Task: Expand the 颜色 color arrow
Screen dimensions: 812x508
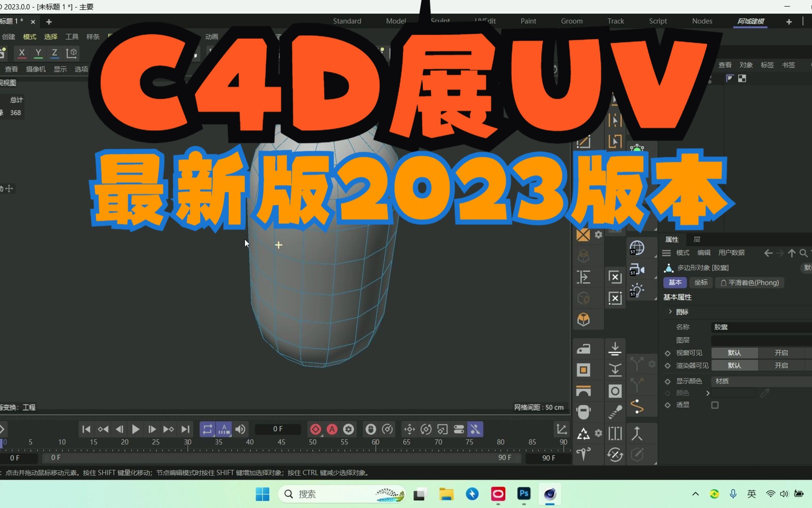Action: pos(708,393)
